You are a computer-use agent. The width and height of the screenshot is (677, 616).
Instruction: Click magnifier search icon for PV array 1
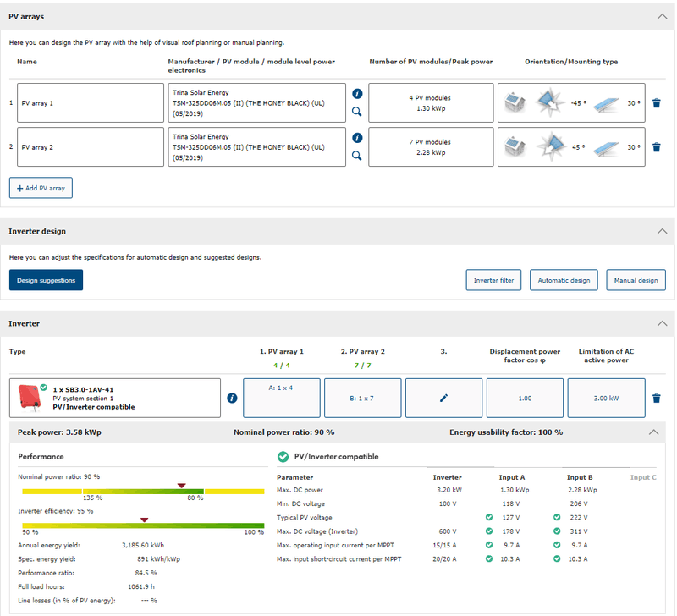click(x=357, y=111)
